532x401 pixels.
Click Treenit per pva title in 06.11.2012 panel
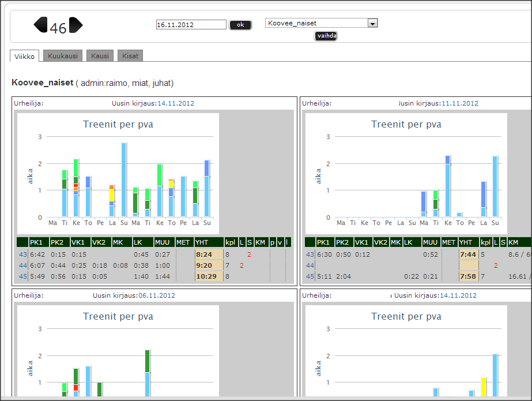(118, 316)
